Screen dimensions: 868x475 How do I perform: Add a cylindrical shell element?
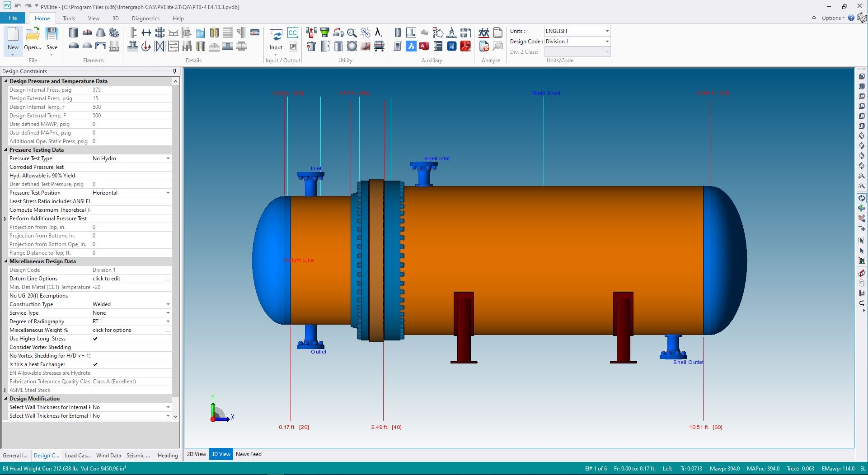73,33
